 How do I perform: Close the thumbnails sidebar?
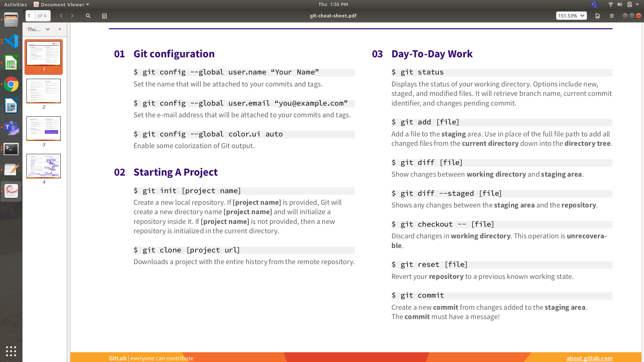tap(60, 29)
